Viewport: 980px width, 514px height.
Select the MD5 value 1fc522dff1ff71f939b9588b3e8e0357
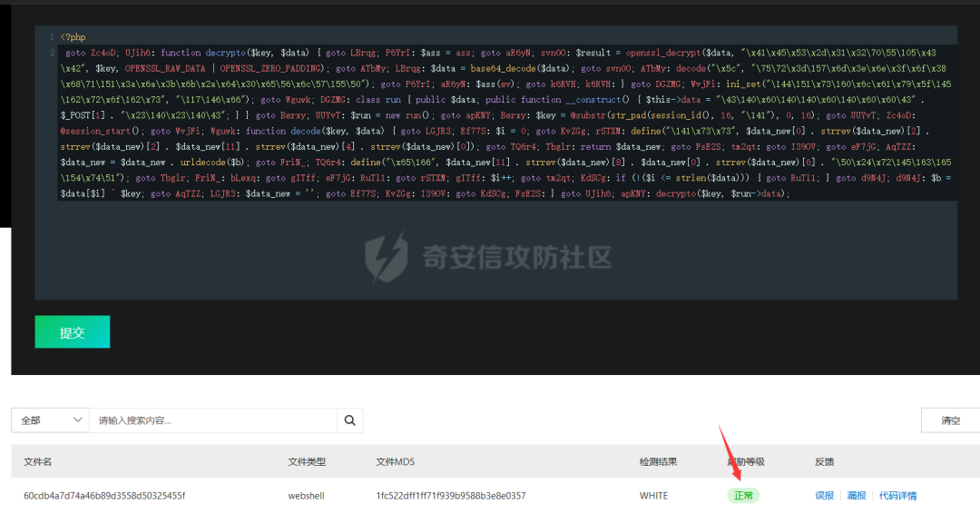click(451, 495)
